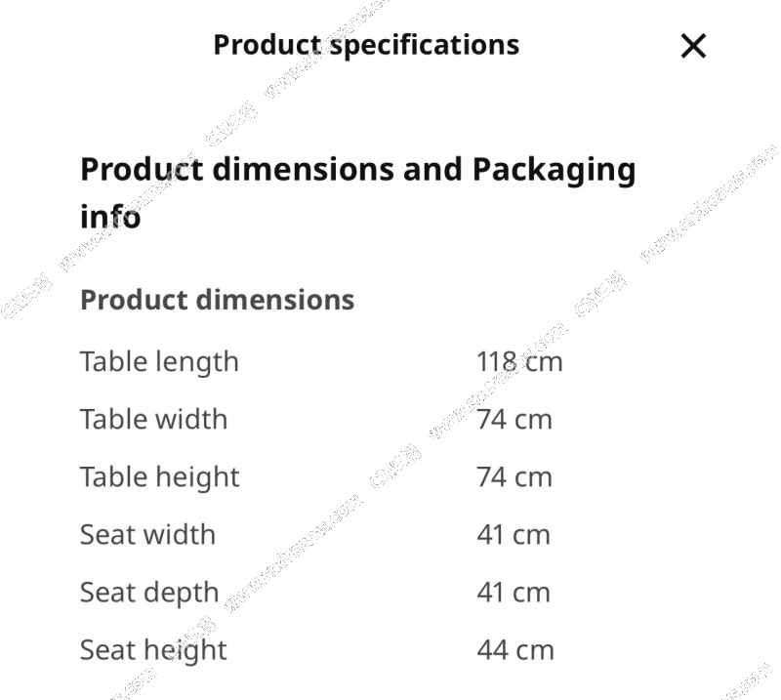Click the word 'info' in the heading
The height and width of the screenshot is (700, 781).
[x=110, y=217]
